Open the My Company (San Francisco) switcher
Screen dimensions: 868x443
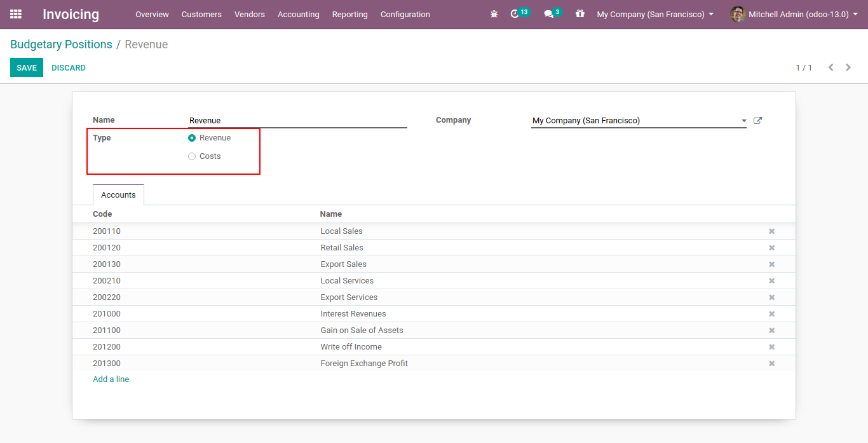tap(654, 14)
